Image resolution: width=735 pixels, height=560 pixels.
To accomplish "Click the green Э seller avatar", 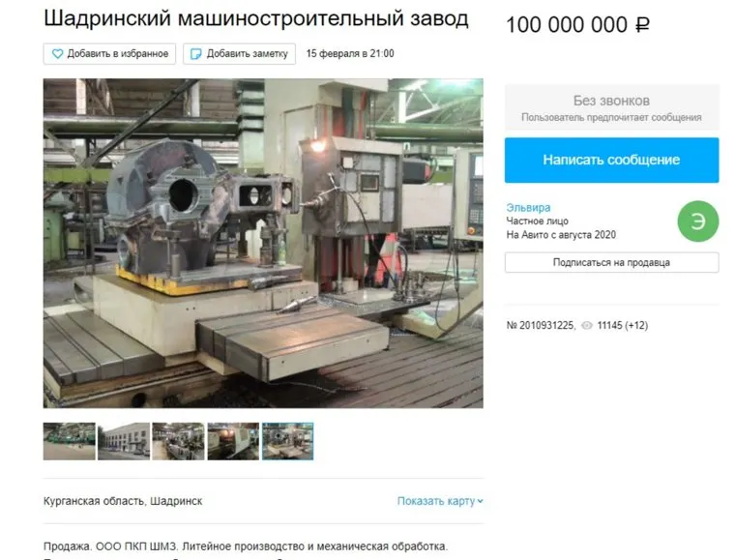I will pyautogui.click(x=698, y=221).
